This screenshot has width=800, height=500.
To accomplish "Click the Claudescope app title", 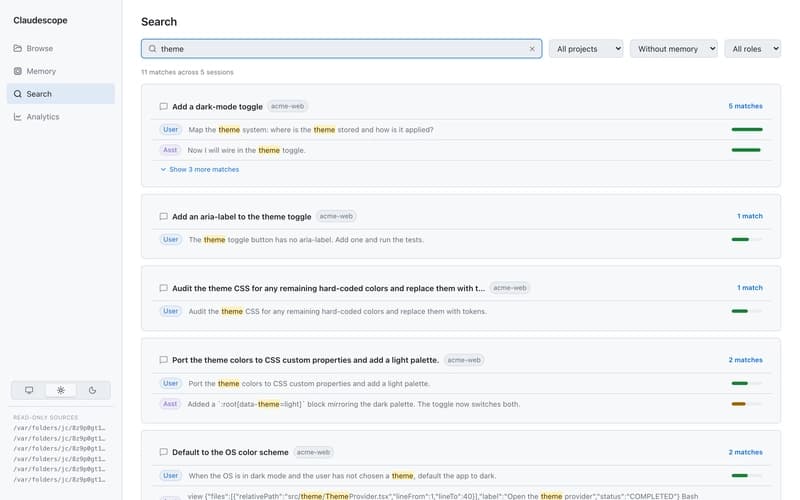I will pyautogui.click(x=40, y=20).
